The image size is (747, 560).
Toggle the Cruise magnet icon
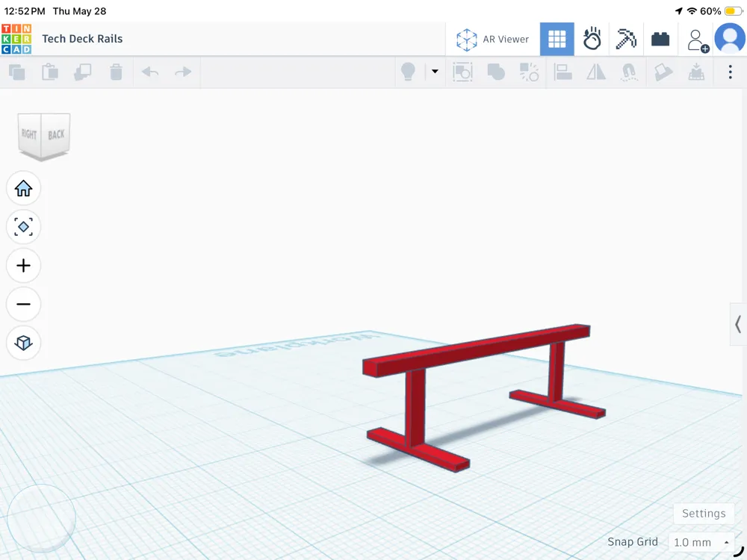pos(629,72)
